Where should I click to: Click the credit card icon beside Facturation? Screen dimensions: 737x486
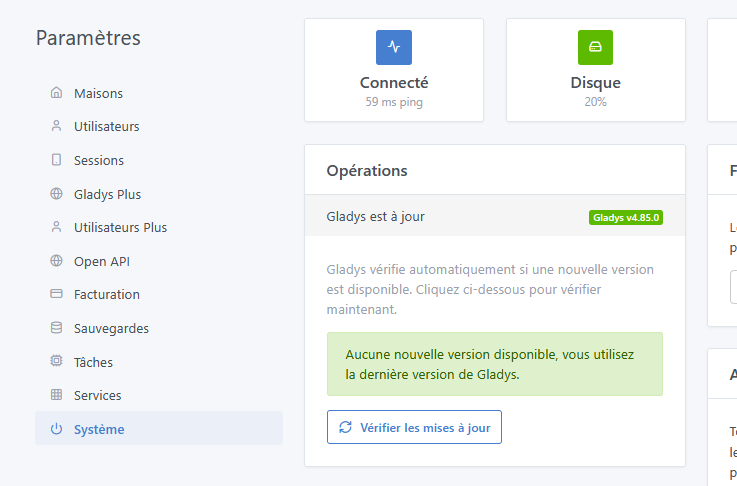pyautogui.click(x=56, y=294)
